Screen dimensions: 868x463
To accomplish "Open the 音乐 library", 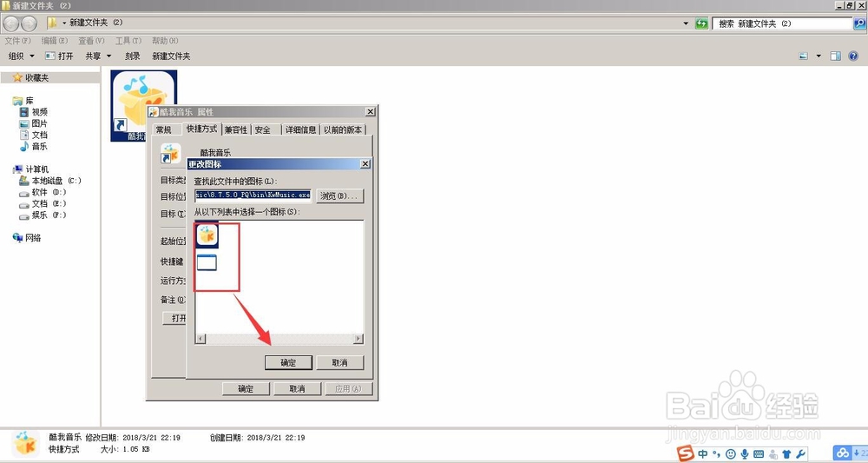I will 34,146.
